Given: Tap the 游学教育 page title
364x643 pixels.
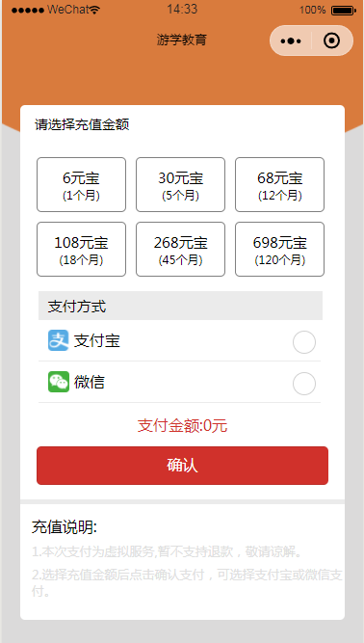Looking at the screenshot, I should [182, 40].
